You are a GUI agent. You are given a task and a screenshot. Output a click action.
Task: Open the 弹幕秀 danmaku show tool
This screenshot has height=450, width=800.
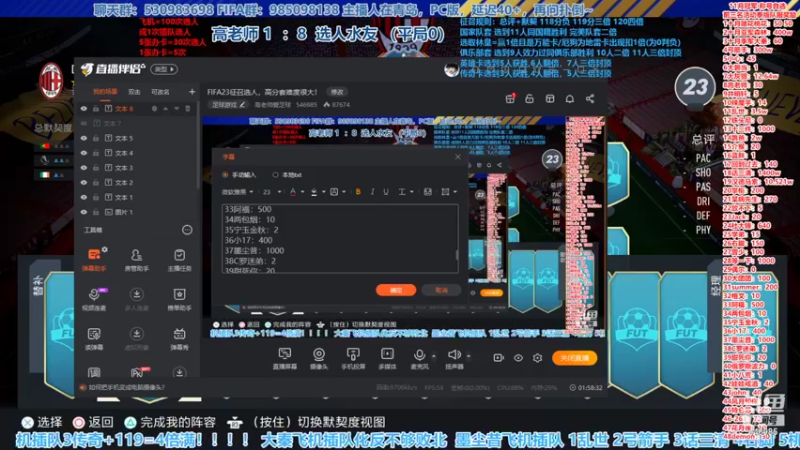click(179, 339)
